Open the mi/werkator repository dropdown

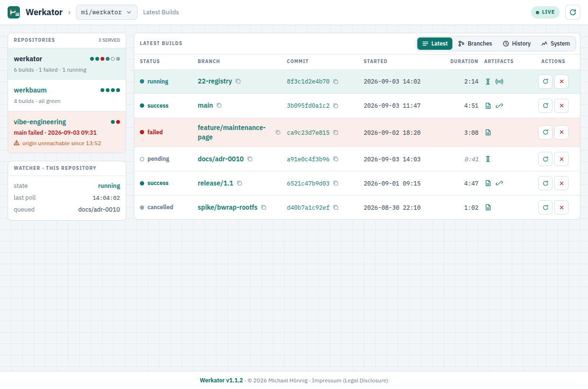[x=107, y=12]
